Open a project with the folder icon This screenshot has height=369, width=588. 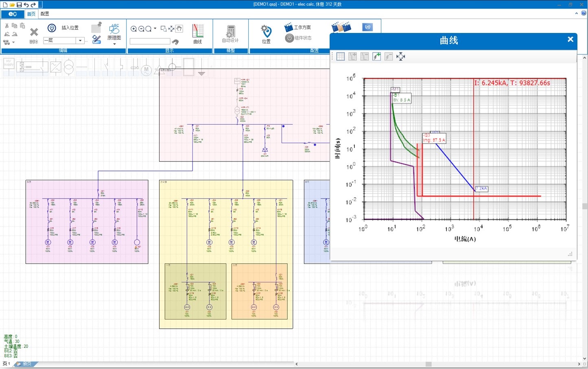coord(12,5)
